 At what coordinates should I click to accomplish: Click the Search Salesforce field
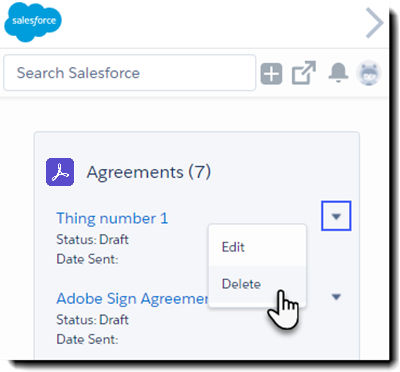click(129, 73)
